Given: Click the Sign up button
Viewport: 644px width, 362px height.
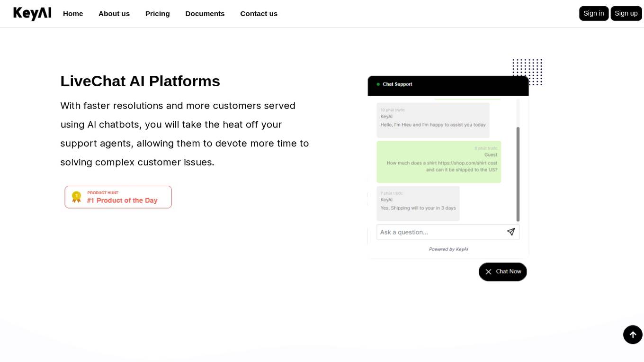Looking at the screenshot, I should (626, 13).
